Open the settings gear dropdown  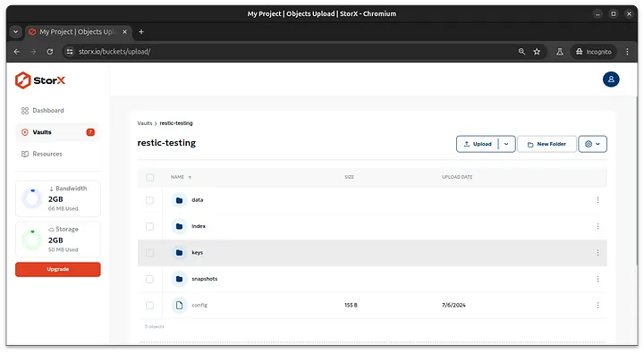(x=592, y=144)
